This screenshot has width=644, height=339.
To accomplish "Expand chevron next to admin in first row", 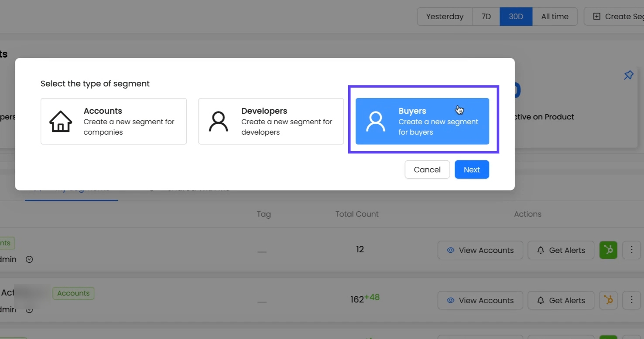I will coord(29,259).
